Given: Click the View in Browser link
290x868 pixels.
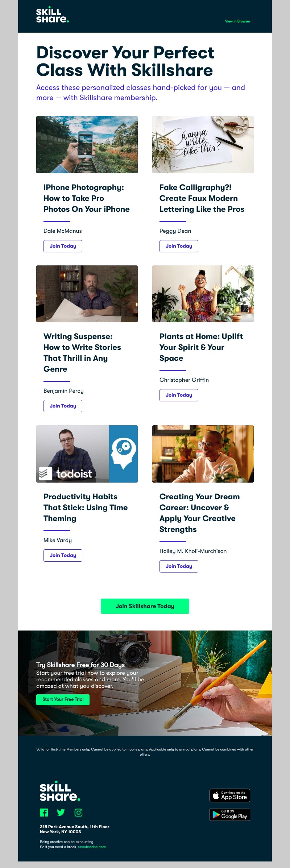Looking at the screenshot, I should coord(237,21).
